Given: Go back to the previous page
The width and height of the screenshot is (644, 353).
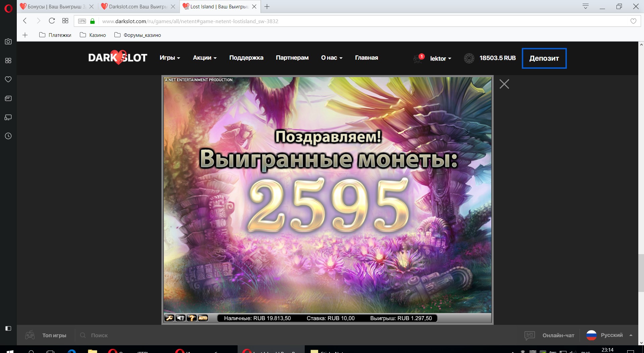Looking at the screenshot, I should click(25, 21).
